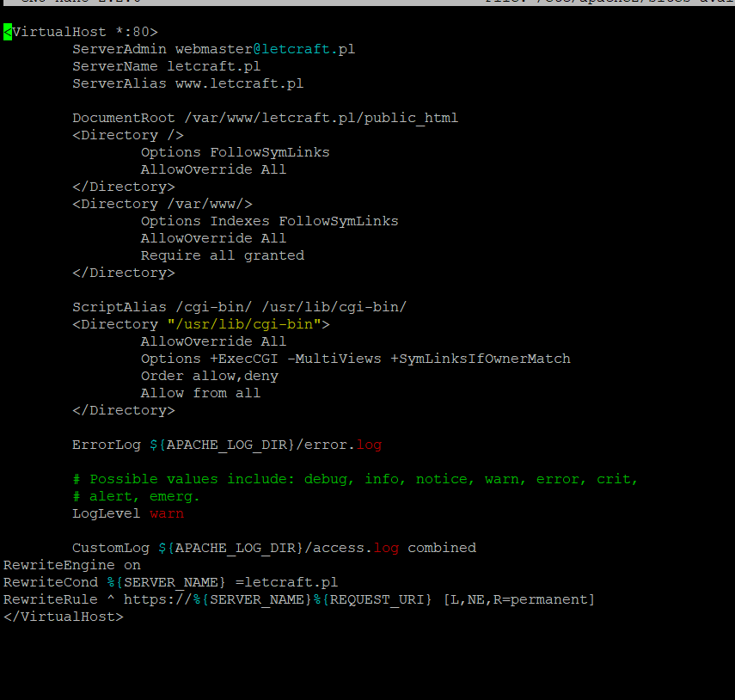735x700 pixels.
Task: Click the Order allow,deny directive
Action: [x=209, y=376]
